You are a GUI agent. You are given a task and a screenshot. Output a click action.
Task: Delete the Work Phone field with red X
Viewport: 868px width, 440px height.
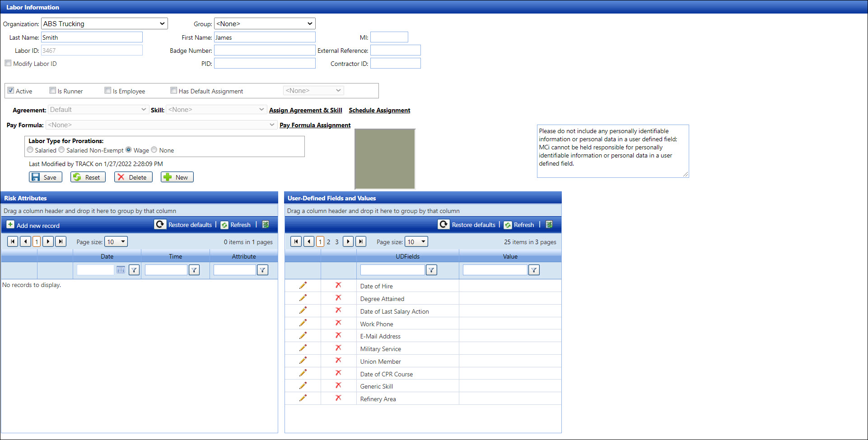click(x=338, y=323)
